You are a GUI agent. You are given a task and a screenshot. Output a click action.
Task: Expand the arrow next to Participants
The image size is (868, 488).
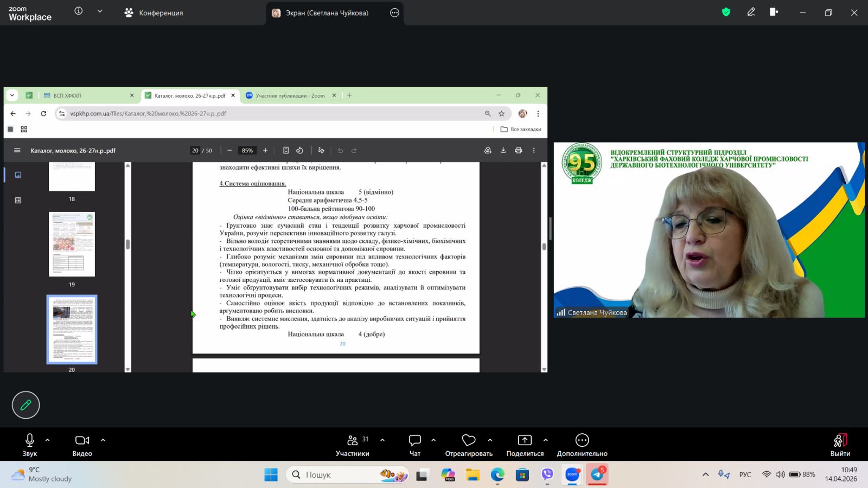coord(382,440)
